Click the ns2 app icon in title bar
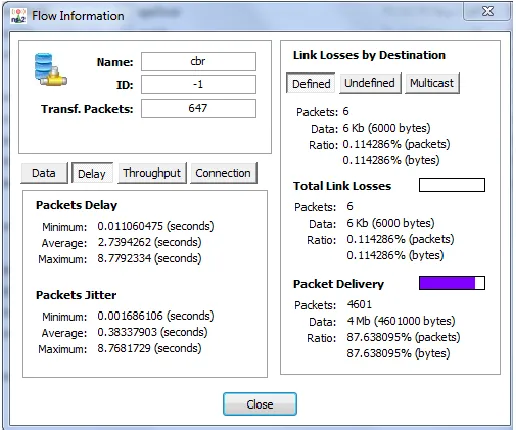516x430 pixels. coord(18,15)
